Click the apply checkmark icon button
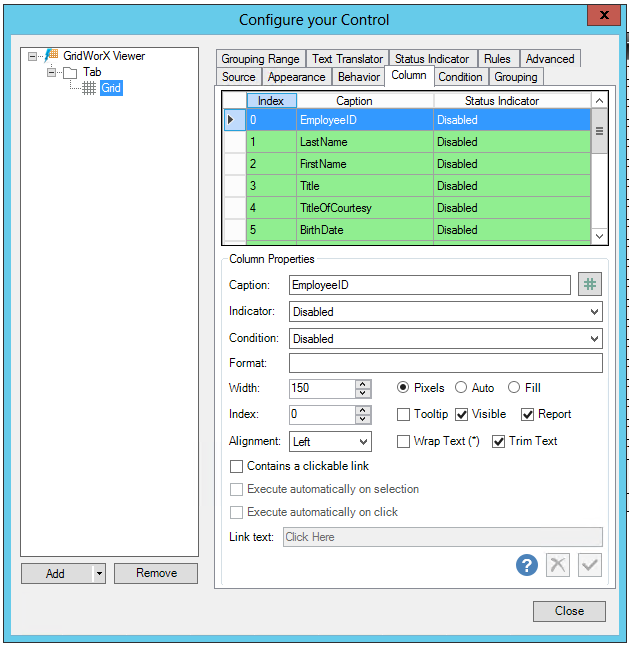 coord(590,565)
